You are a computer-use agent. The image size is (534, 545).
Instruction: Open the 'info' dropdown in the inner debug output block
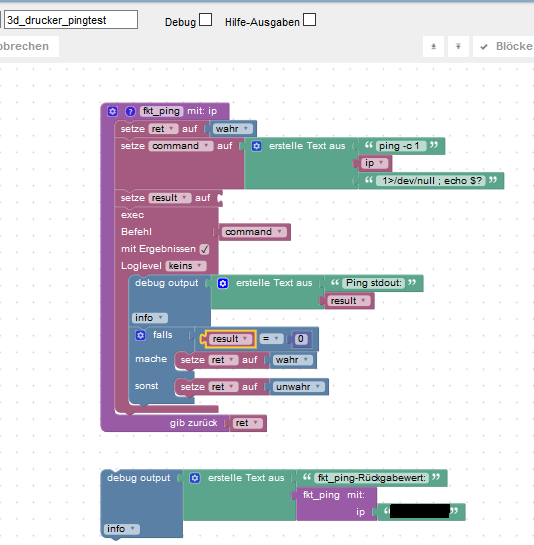(x=149, y=318)
